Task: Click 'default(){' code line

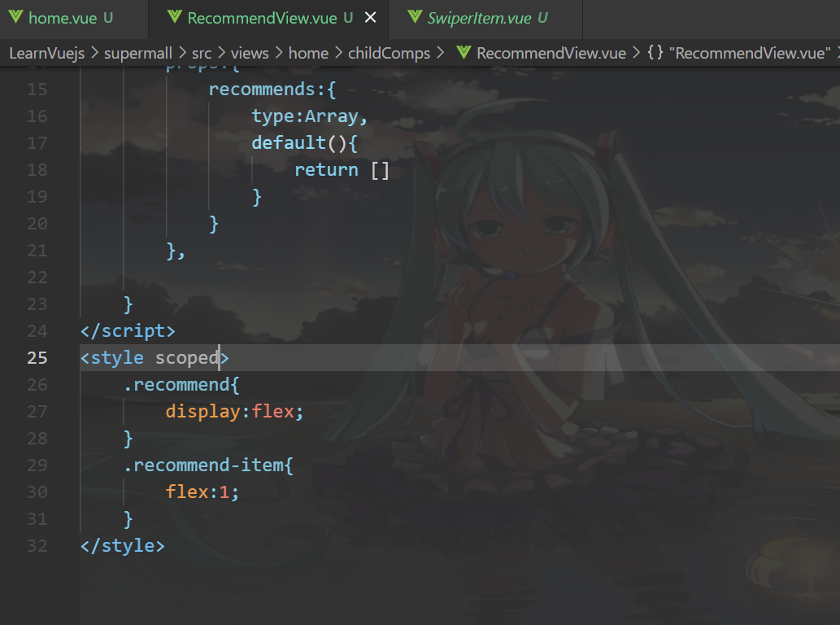Action: [304, 143]
